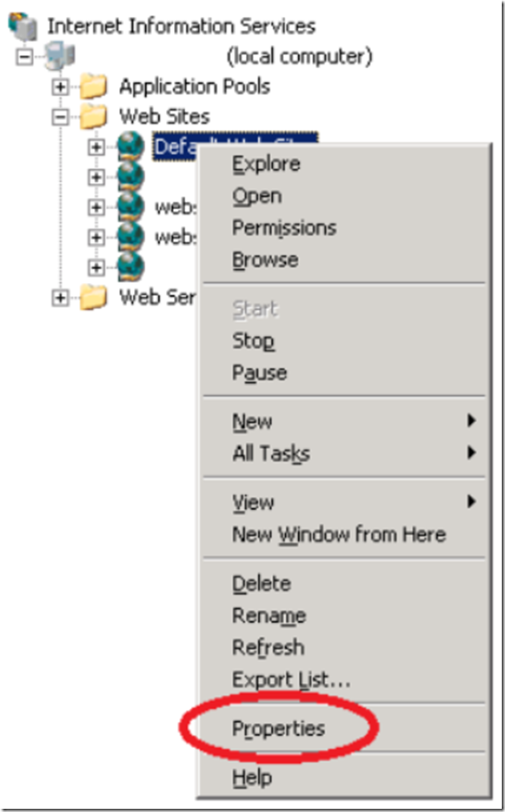Click the Internet Information Services root icon
505x812 pixels.
23,26
